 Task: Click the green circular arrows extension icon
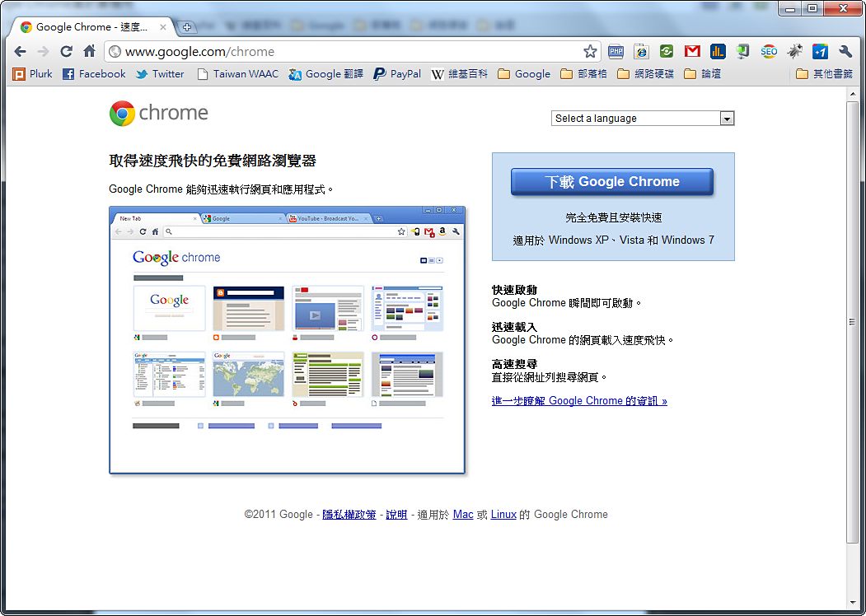click(666, 51)
